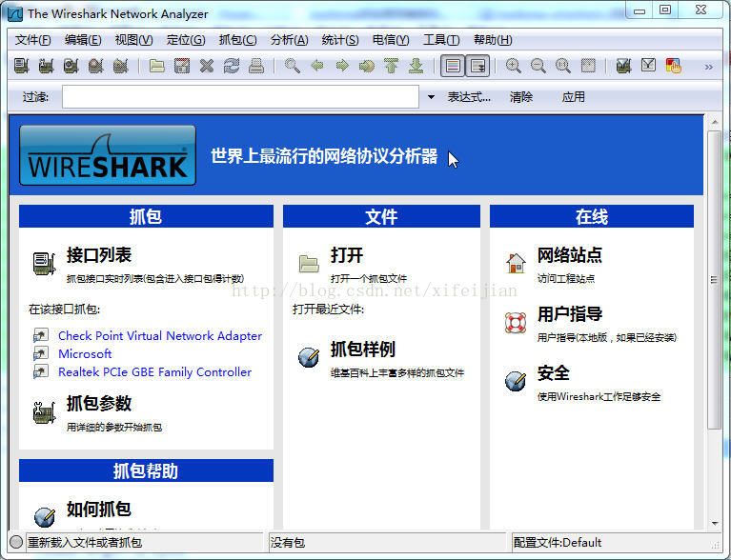Click the save capture file floppy icon
The image size is (731, 560).
coord(182,66)
